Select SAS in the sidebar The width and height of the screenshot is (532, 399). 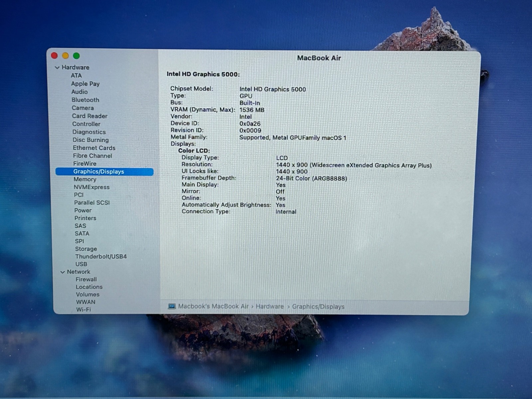tap(80, 226)
